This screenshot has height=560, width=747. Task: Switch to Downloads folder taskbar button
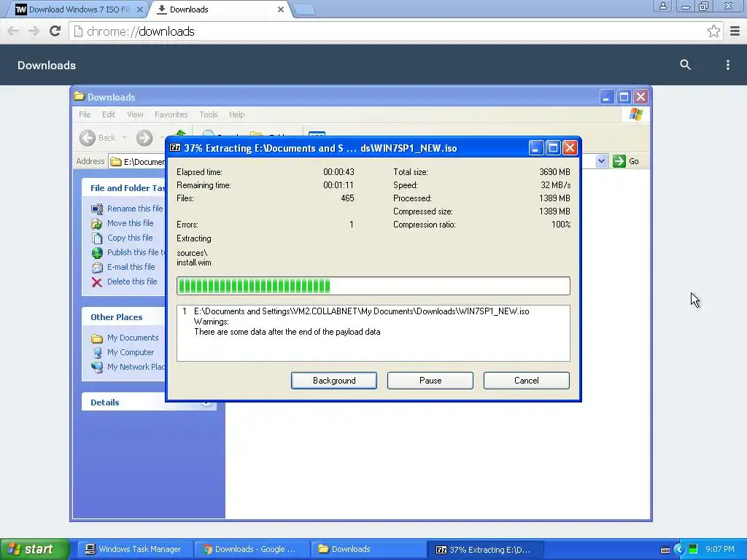(x=368, y=549)
